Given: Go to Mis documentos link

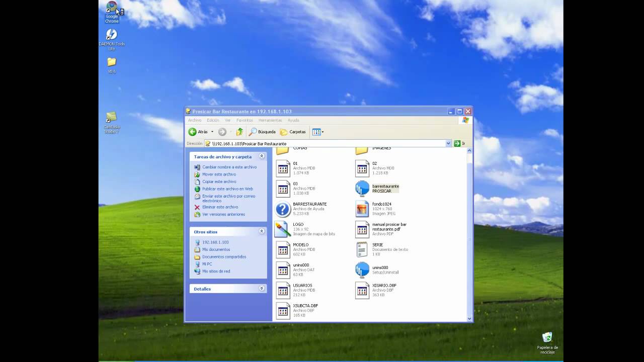Looking at the screenshot, I should point(216,249).
